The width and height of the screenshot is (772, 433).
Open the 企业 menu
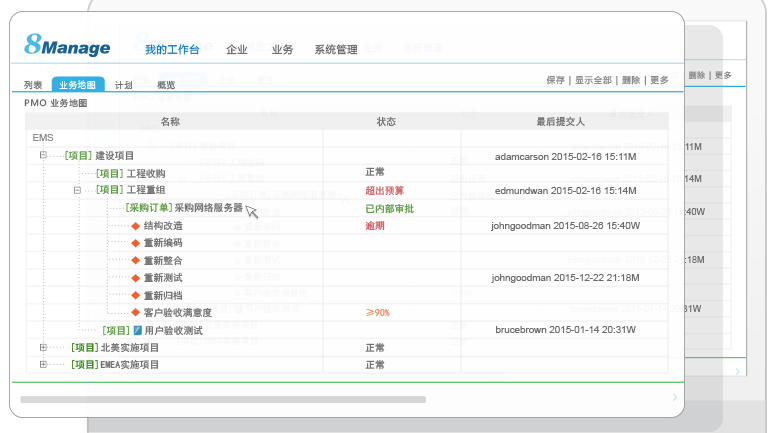[x=237, y=50]
